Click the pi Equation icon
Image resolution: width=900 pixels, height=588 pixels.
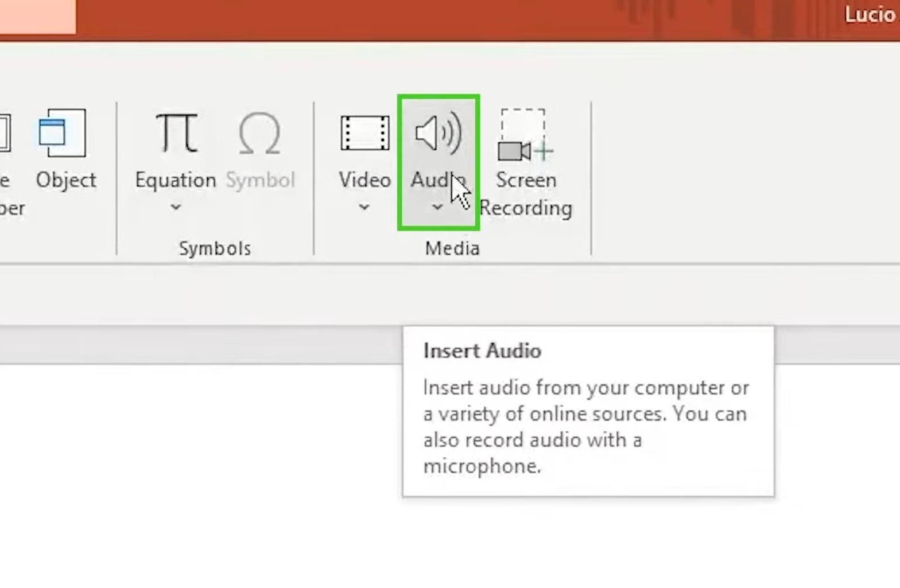[x=176, y=133]
